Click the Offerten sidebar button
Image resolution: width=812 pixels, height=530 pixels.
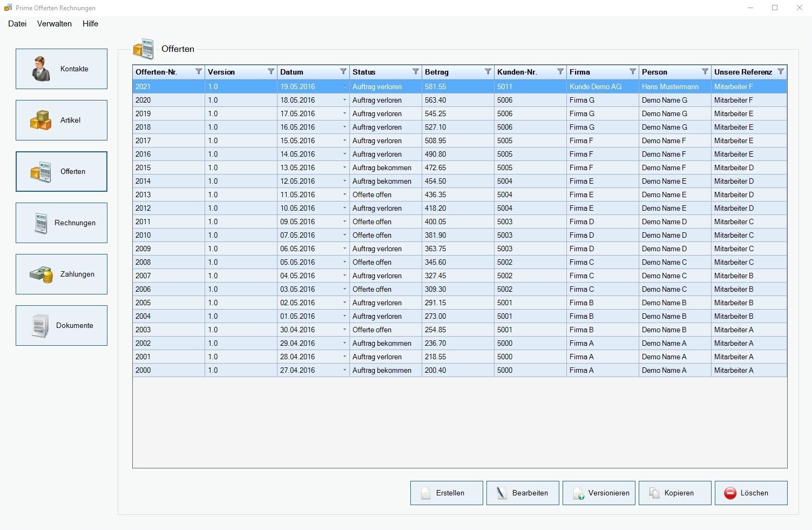pyautogui.click(x=62, y=172)
